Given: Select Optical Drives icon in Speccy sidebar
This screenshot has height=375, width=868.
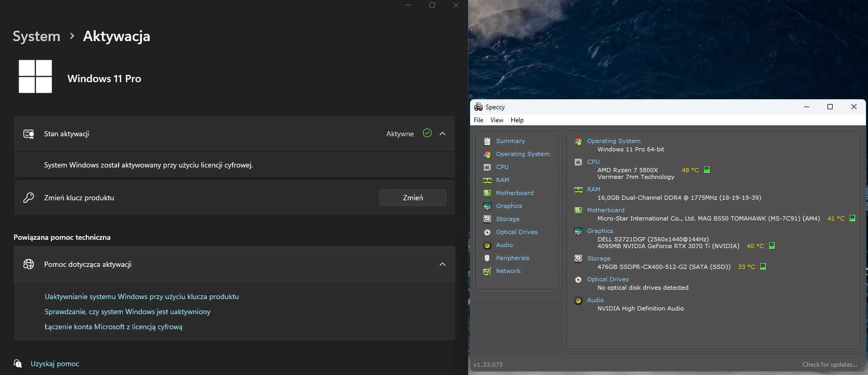Looking at the screenshot, I should point(487,232).
